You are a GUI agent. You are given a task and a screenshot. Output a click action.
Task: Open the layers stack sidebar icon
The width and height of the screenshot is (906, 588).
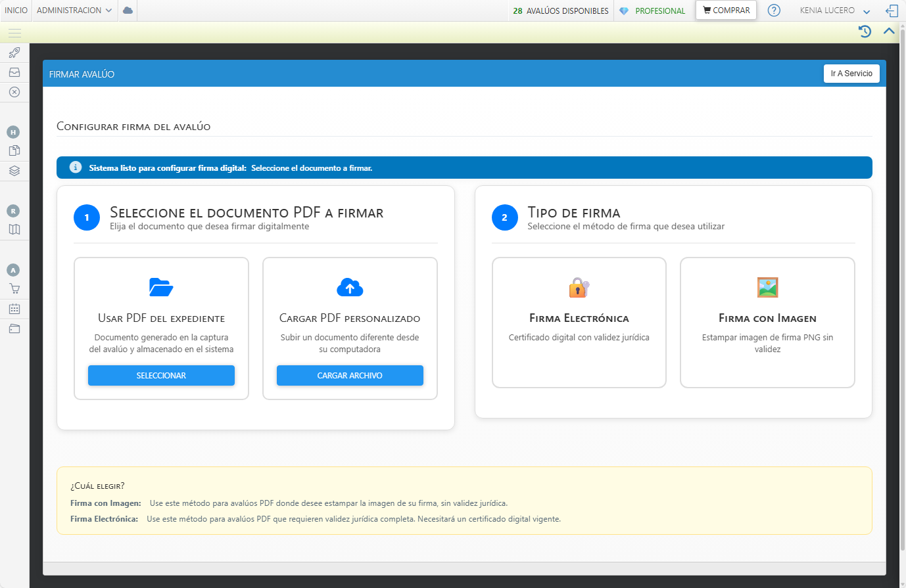click(x=14, y=171)
